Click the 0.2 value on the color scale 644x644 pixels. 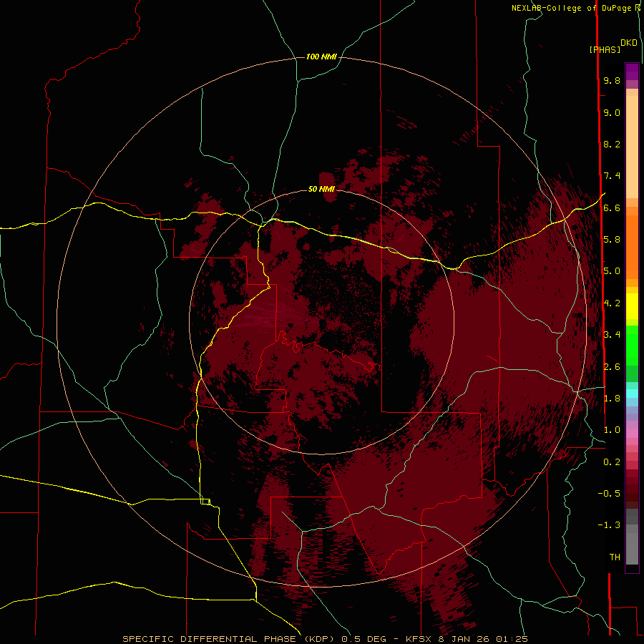click(x=612, y=462)
